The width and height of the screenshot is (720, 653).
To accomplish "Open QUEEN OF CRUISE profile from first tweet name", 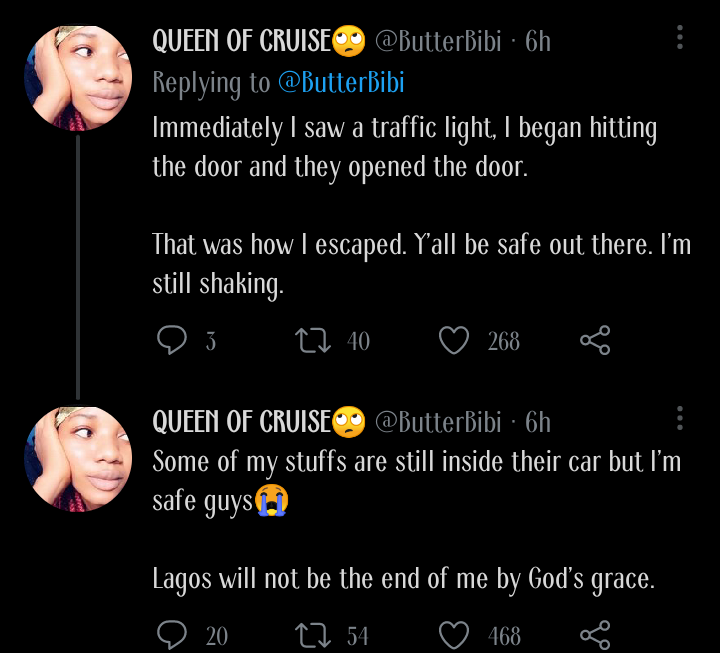I will click(x=241, y=41).
